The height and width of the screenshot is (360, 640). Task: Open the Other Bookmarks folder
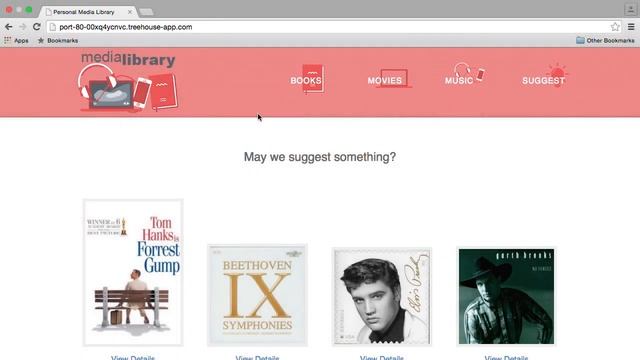coord(605,40)
